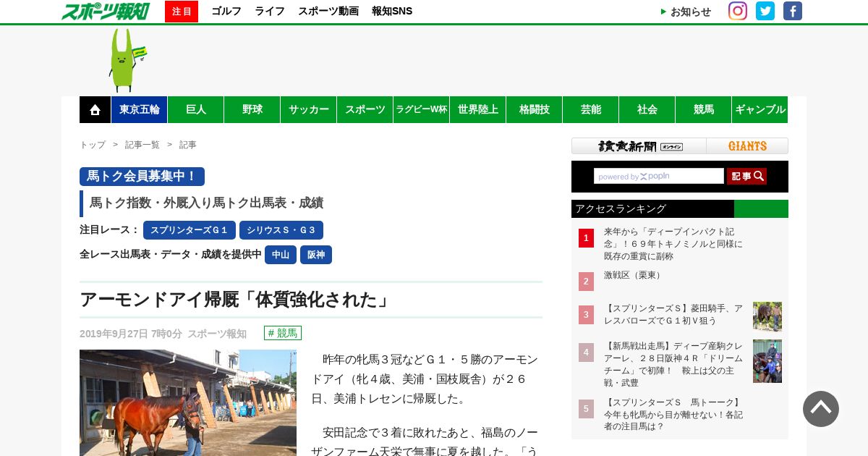Open the GIANTS banner link

click(747, 146)
